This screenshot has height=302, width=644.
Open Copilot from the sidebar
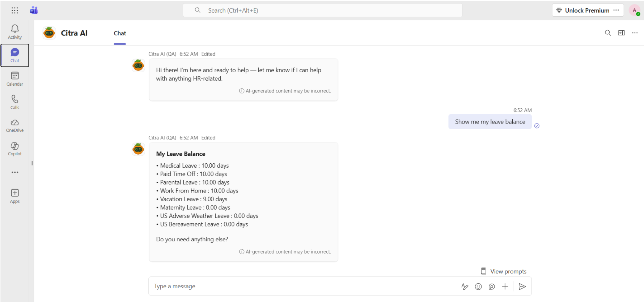click(15, 149)
